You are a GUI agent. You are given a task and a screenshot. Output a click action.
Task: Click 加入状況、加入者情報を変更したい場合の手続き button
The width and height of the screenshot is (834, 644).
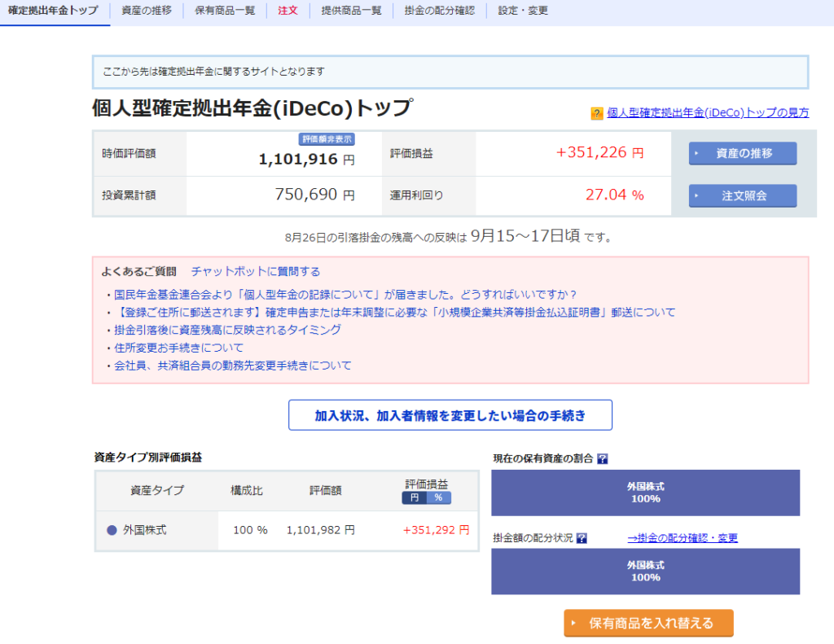(450, 415)
